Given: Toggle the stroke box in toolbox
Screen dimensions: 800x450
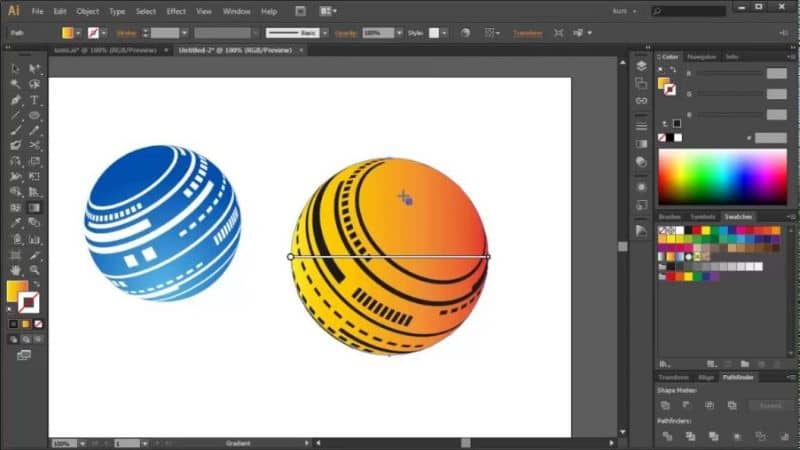Looking at the screenshot, I should tap(29, 303).
